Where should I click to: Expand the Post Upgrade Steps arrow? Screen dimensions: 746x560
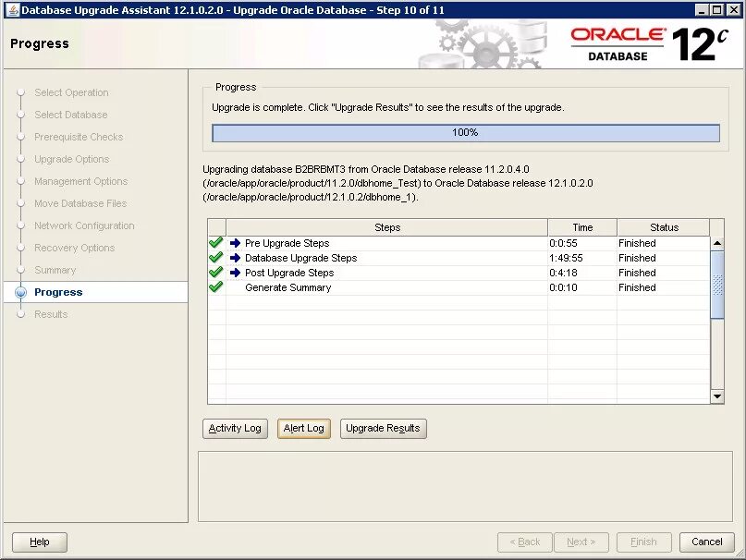[x=235, y=273]
